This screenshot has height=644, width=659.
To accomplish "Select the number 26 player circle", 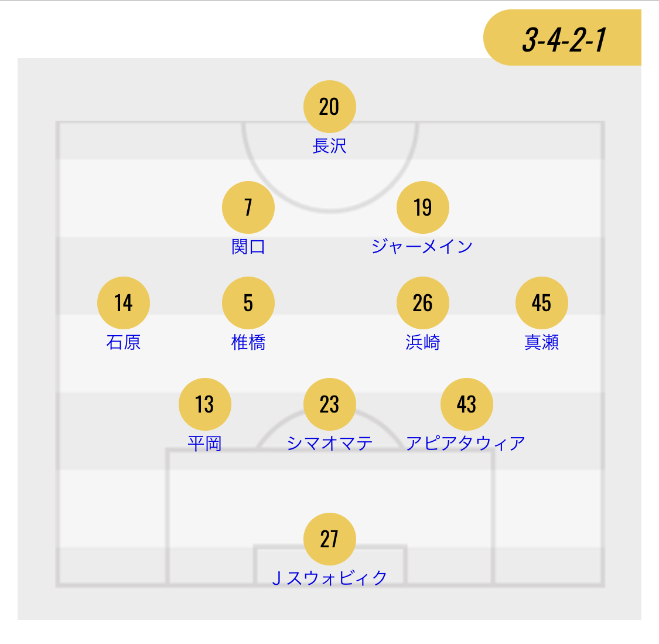I will click(x=422, y=303).
